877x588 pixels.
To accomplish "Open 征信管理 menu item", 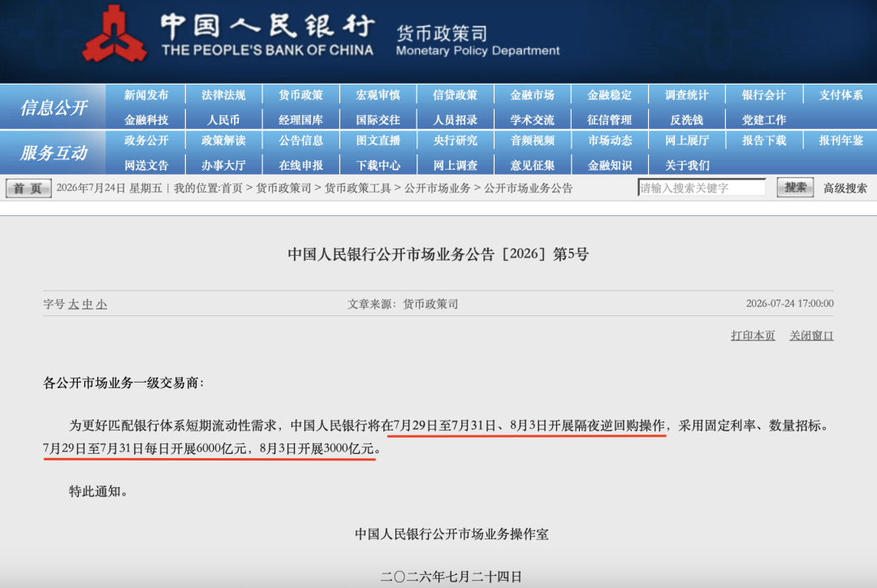I will point(610,119).
